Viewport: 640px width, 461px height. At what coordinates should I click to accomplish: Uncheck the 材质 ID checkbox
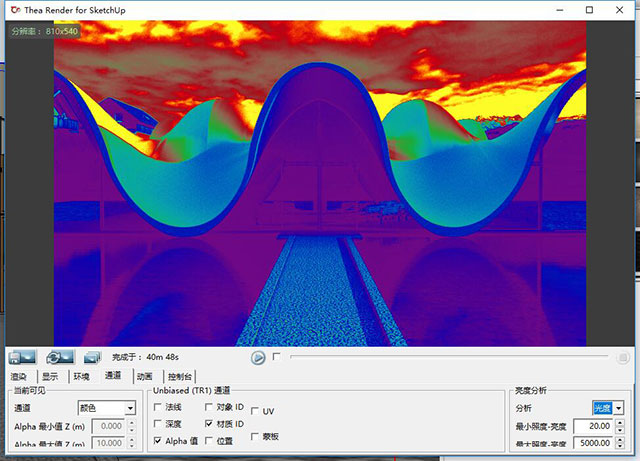coord(209,424)
